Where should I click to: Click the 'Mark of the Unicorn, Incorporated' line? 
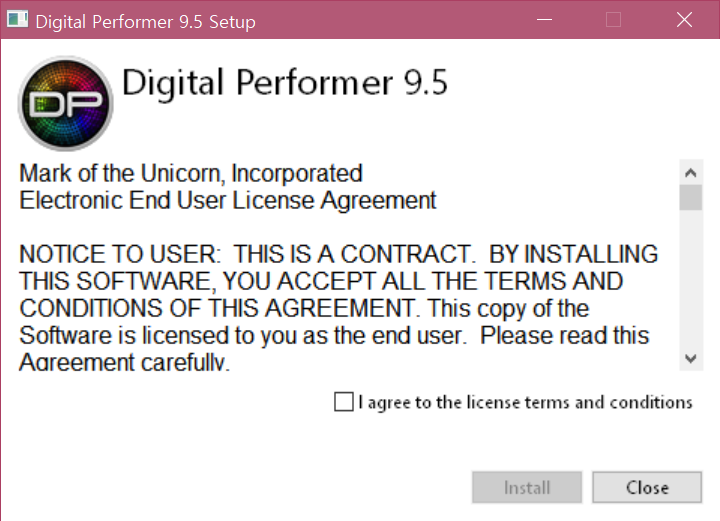coord(191,174)
